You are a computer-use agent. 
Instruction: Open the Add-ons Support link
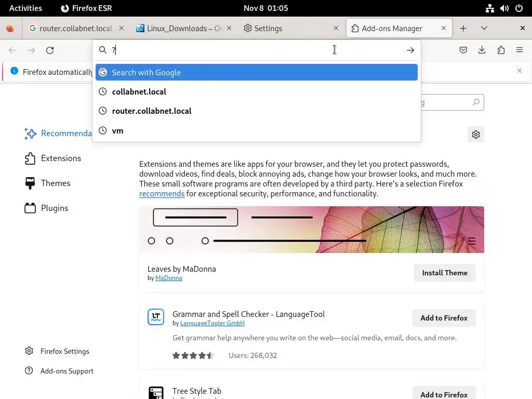click(59, 371)
